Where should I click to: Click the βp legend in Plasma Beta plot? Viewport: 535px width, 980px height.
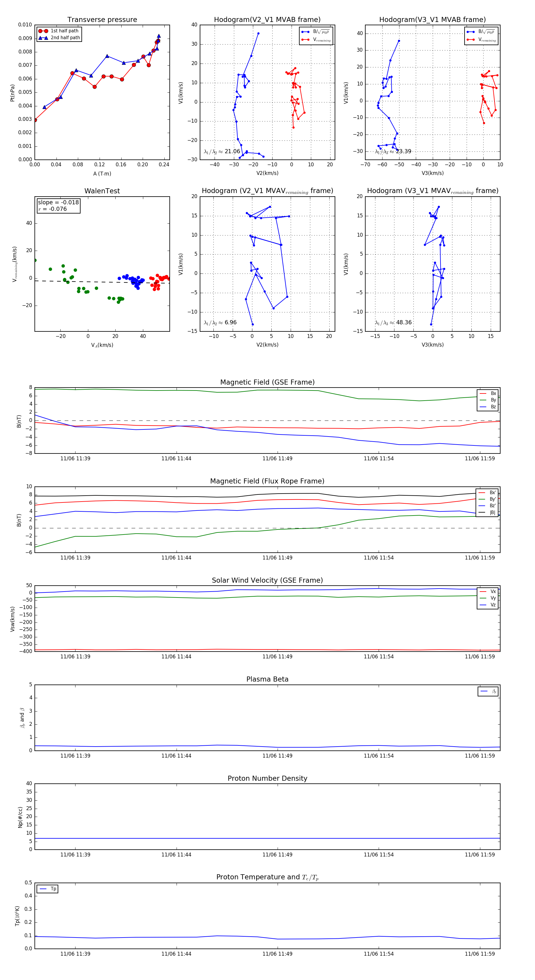pyautogui.click(x=488, y=691)
